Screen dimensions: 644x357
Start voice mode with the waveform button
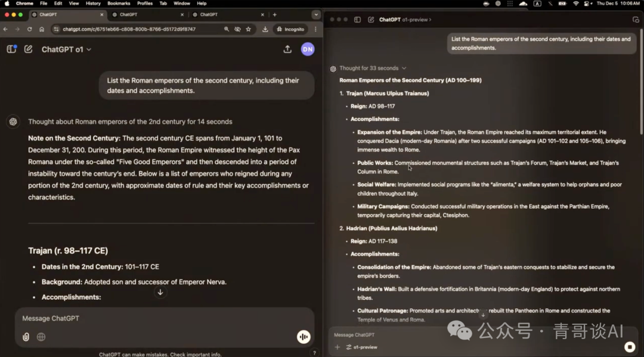[x=304, y=337]
